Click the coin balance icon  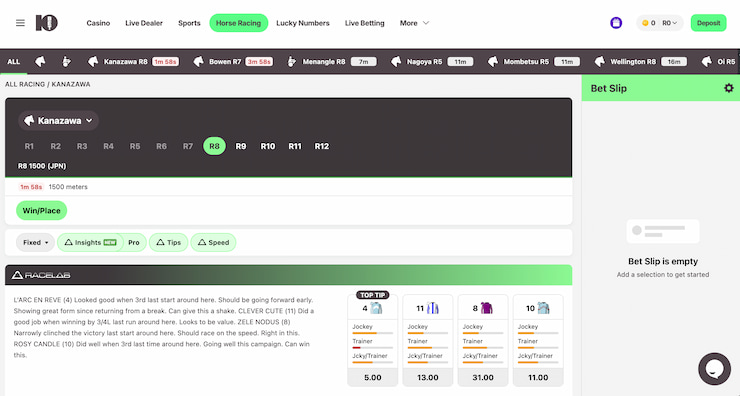[x=645, y=23]
